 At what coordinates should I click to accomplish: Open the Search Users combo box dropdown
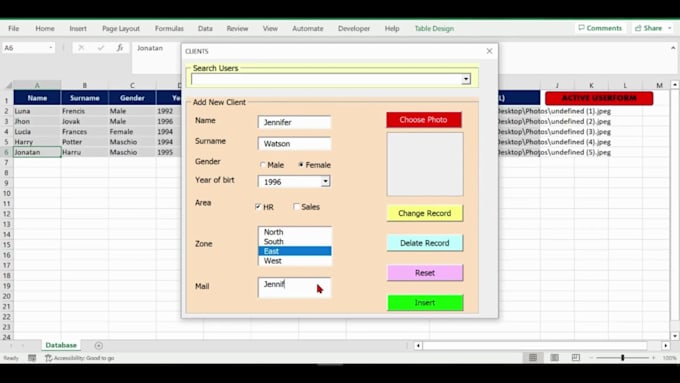[466, 79]
